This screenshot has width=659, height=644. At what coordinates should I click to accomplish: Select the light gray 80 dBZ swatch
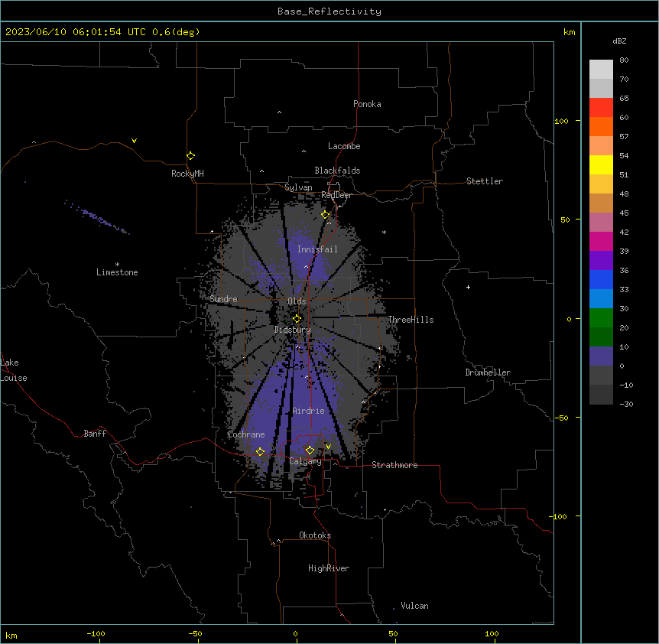tap(601, 70)
